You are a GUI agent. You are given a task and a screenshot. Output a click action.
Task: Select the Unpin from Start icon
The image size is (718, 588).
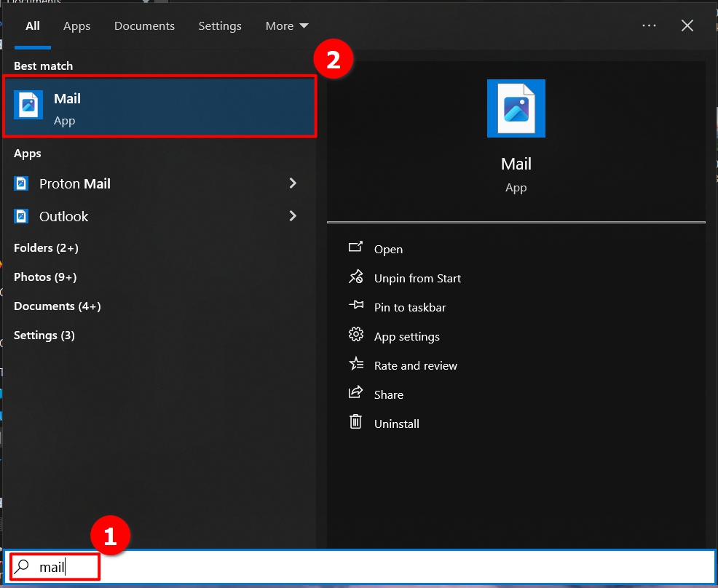pyautogui.click(x=356, y=278)
